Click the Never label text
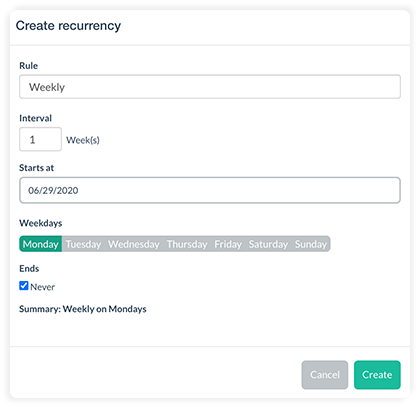Viewport: 420px width, 408px height. [42, 287]
